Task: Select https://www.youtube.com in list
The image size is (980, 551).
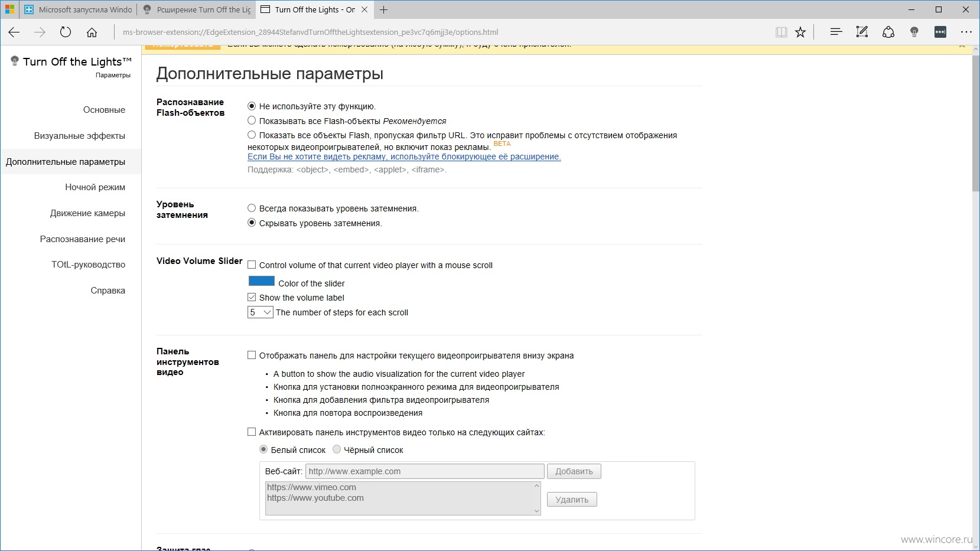Action: point(315,498)
